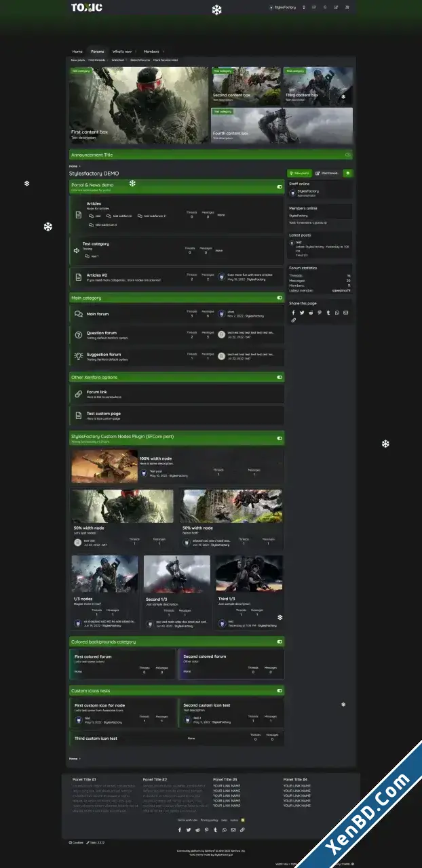The height and width of the screenshot is (868, 422).
Task: Open Second content box featured image
Action: coord(246,85)
